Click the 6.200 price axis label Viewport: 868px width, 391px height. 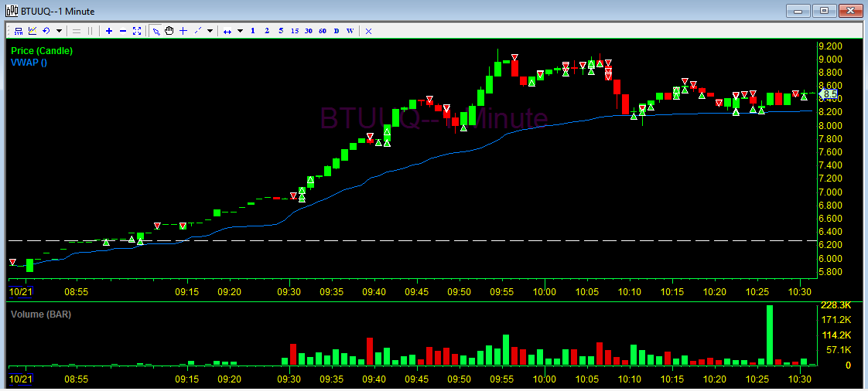(832, 245)
